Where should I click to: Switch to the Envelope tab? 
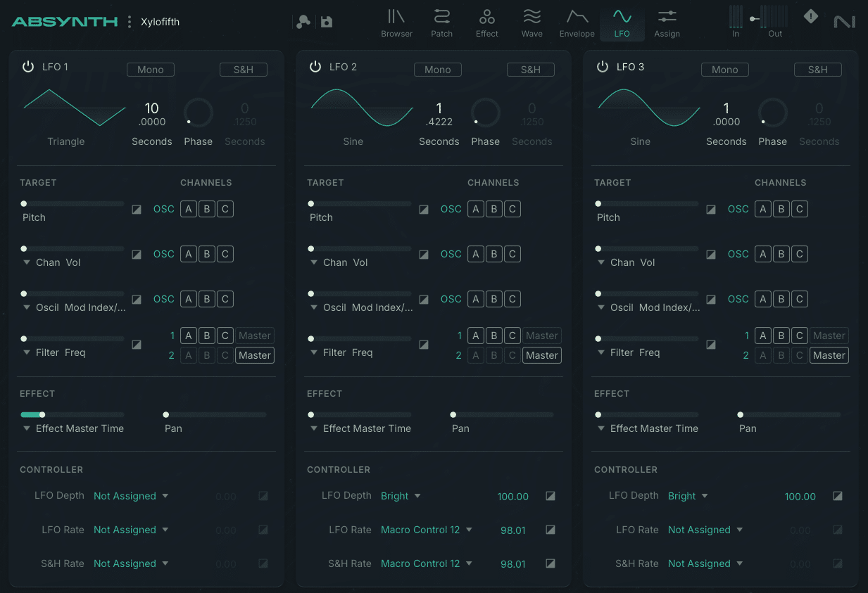(x=577, y=23)
